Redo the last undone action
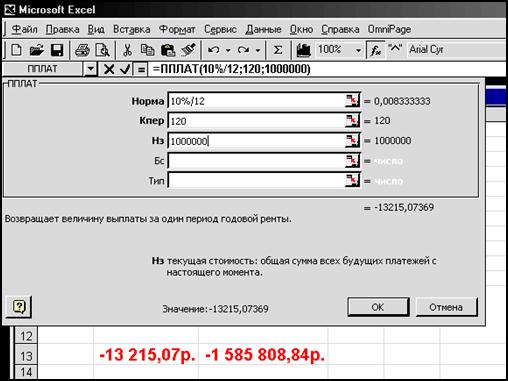508x381 pixels. point(243,50)
